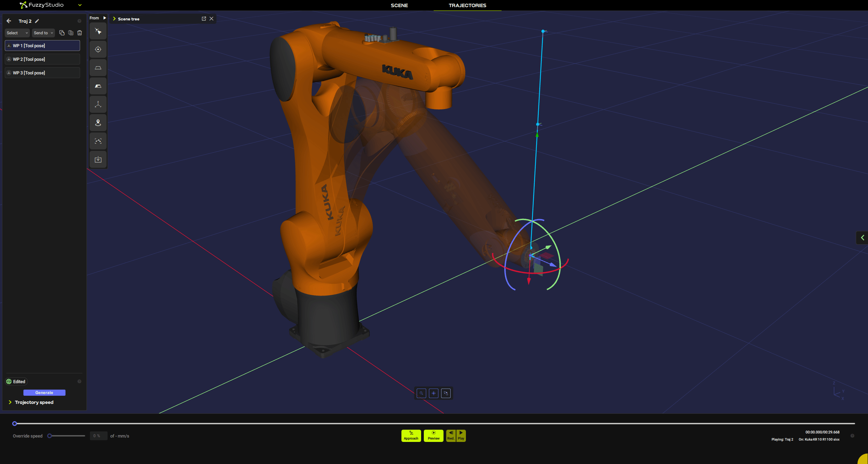This screenshot has height=464, width=868.
Task: Copy the selected waypoint
Action: coord(62,33)
